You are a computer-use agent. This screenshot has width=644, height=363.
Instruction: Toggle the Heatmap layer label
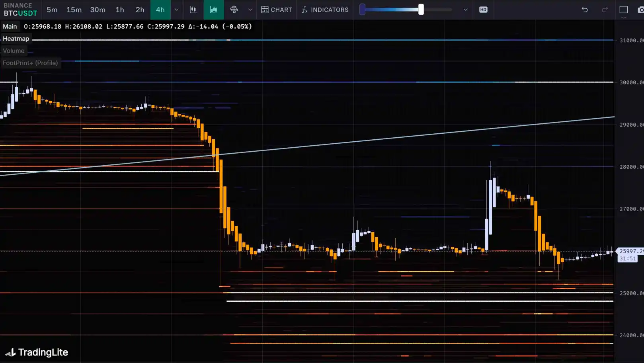tap(16, 39)
